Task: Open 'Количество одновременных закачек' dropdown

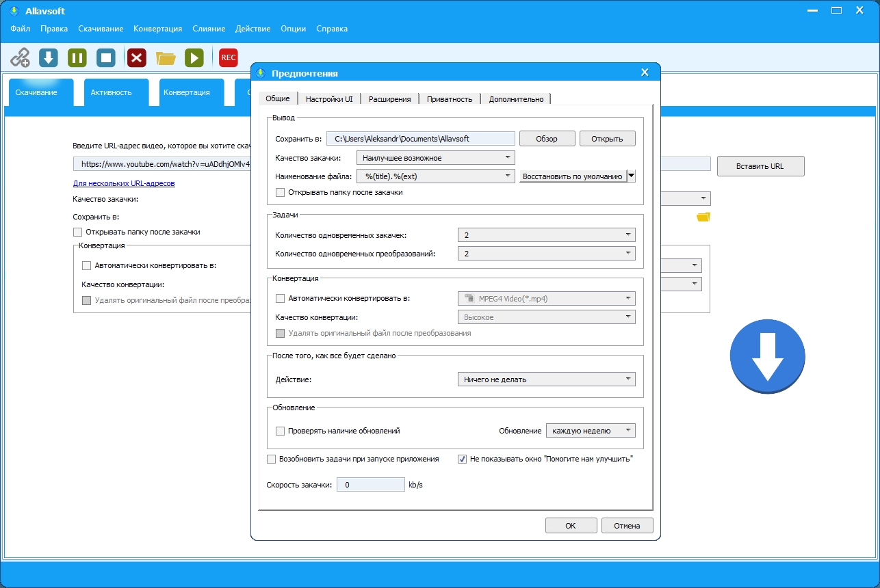Action: click(546, 235)
